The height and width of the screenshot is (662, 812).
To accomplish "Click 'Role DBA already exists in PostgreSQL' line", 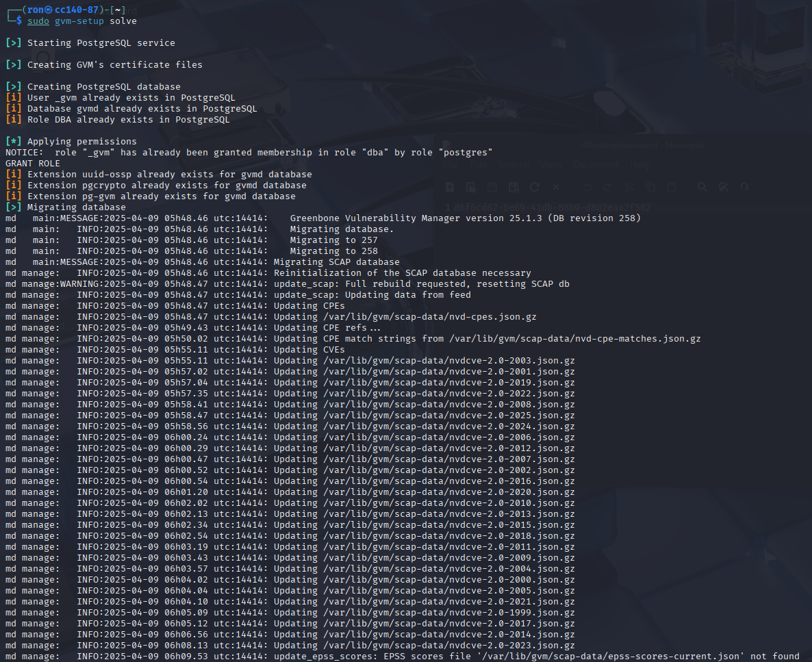I will click(x=118, y=120).
